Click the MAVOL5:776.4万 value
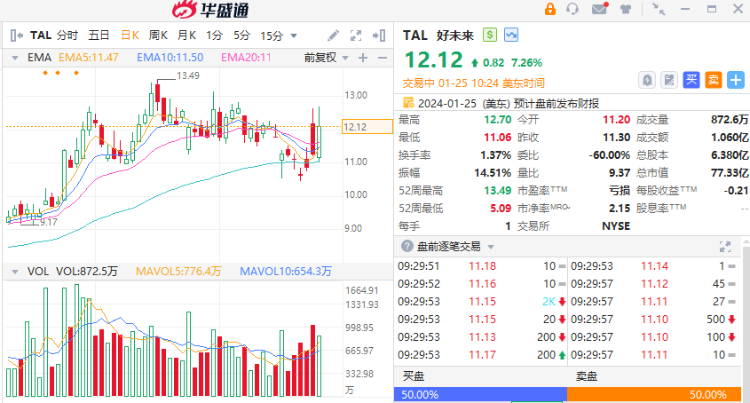The width and height of the screenshot is (750, 403). (178, 272)
